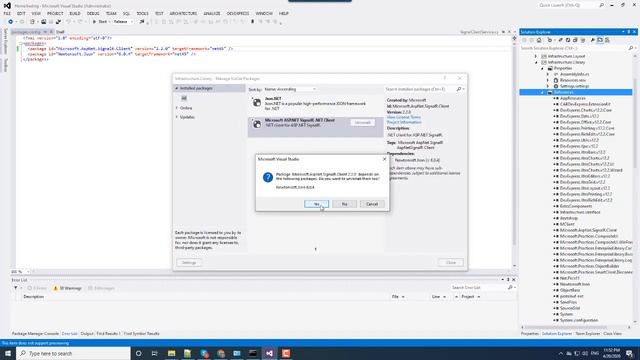Open the FILE menu
Screen dimensions: 640x360
[x=7, y=13]
